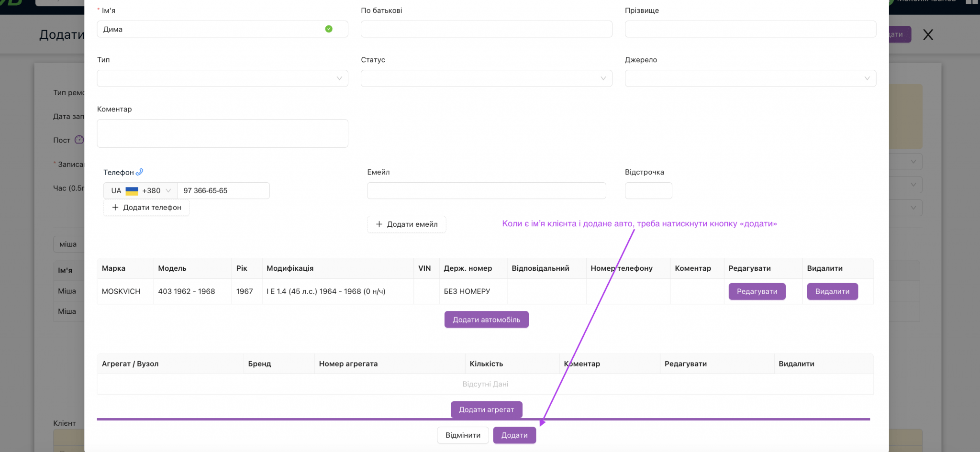Click the clock icon next to Пост
980x452 pixels.
tap(79, 140)
